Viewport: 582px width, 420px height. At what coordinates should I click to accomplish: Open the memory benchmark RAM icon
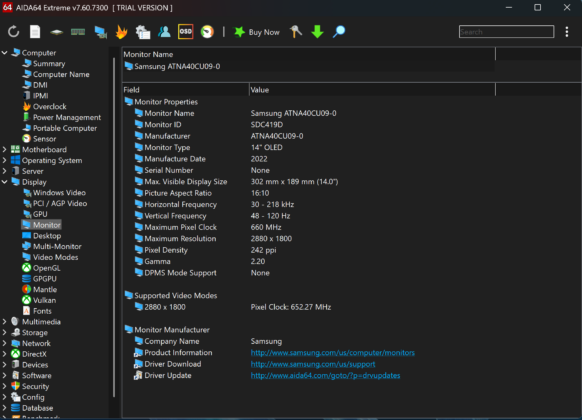click(x=78, y=32)
